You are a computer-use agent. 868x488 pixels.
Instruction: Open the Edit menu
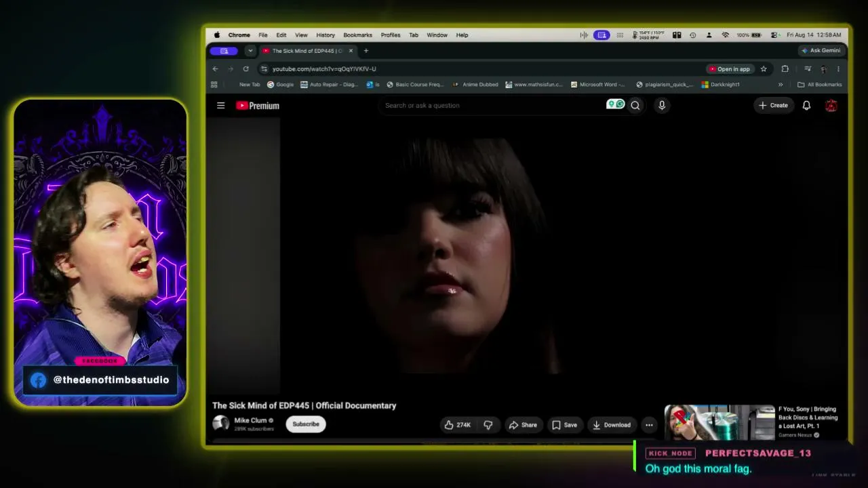click(x=281, y=35)
